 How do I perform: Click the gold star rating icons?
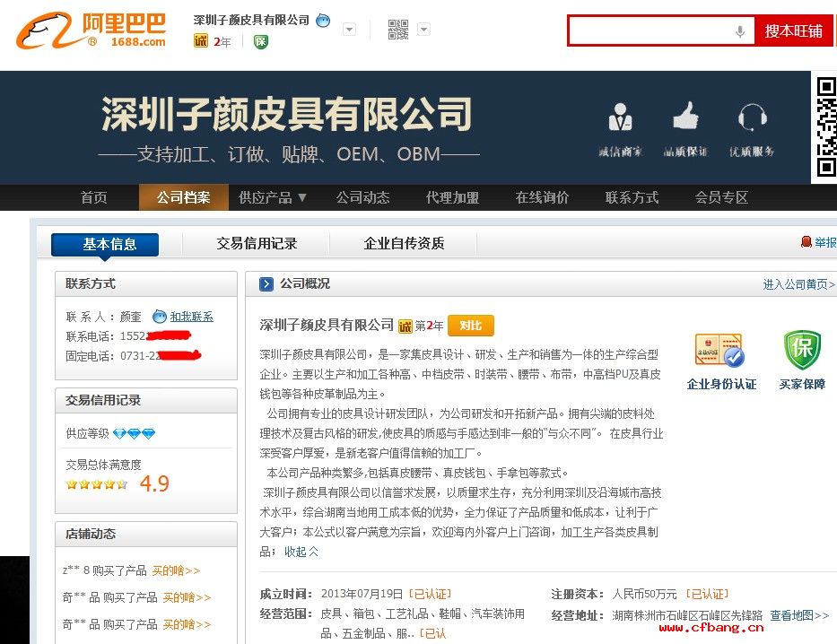pyautogui.click(x=97, y=484)
